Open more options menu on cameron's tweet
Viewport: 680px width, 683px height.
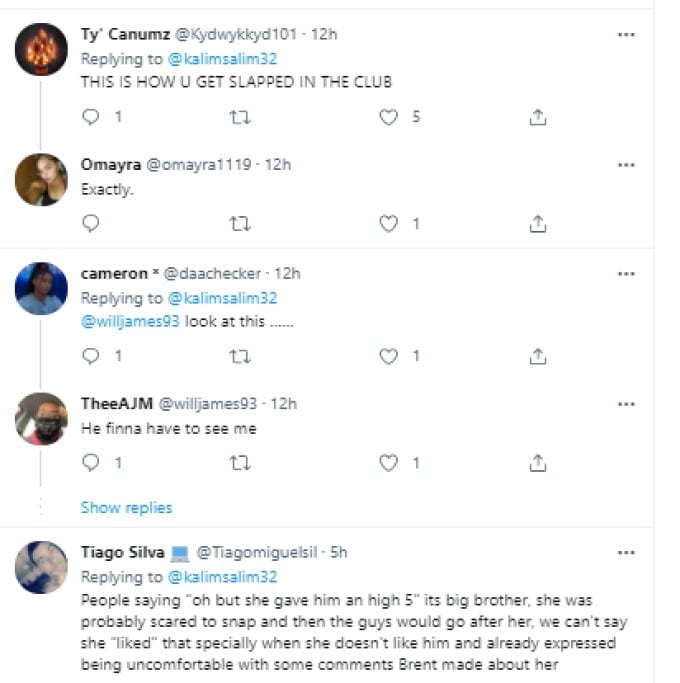coord(626,273)
